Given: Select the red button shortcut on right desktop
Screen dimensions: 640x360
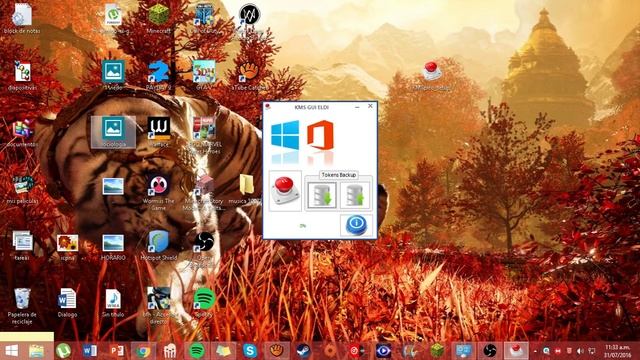Looking at the screenshot, I should (432, 76).
